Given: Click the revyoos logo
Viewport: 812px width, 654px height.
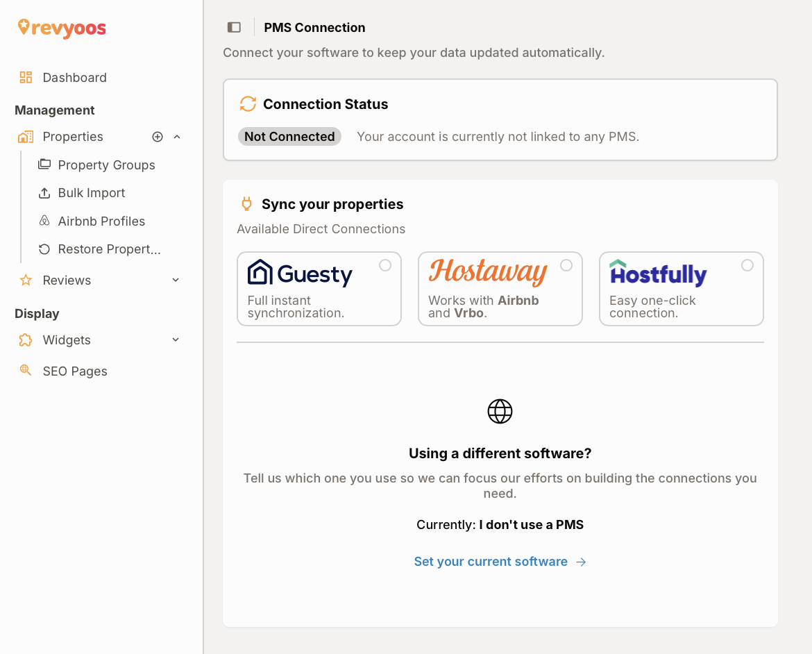Looking at the screenshot, I should pos(62,28).
